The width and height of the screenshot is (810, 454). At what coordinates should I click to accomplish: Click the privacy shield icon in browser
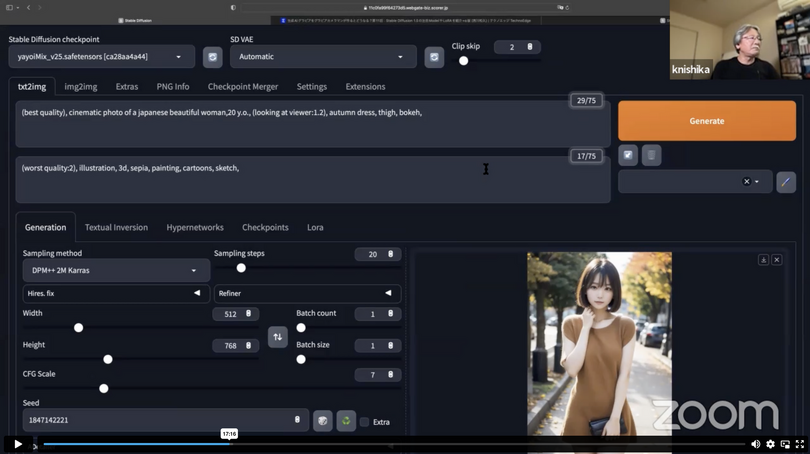tap(233, 8)
